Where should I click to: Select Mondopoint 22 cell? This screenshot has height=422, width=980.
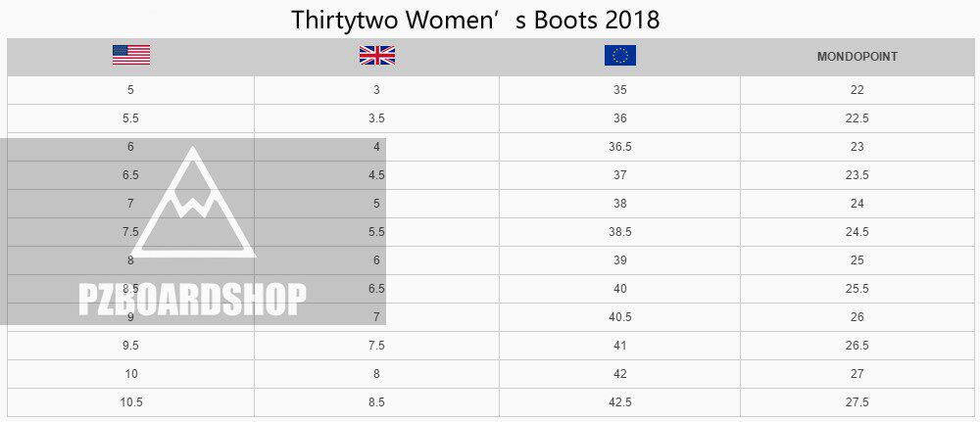pyautogui.click(x=857, y=90)
